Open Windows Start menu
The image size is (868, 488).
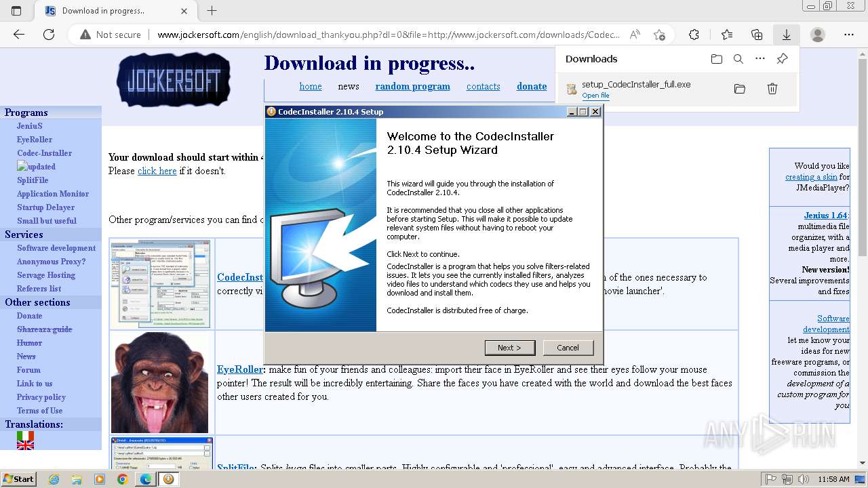(18, 479)
